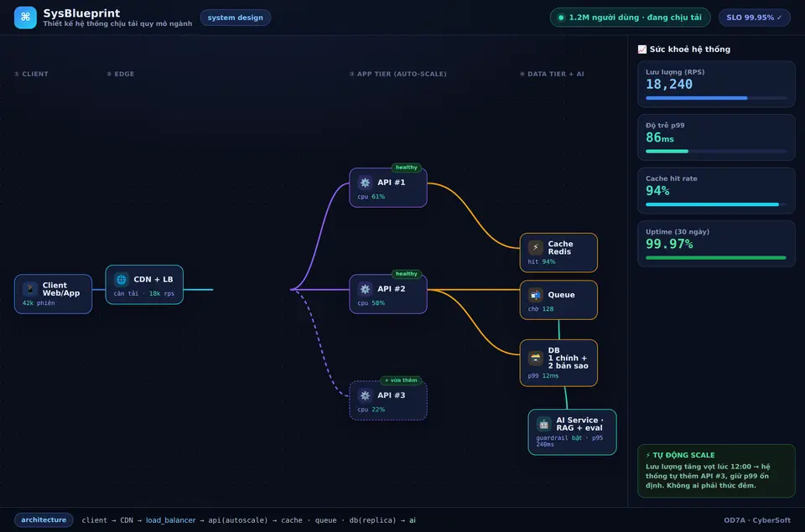Click the green status dot in user badge
Screen dimensions: 805x532
[561, 18]
